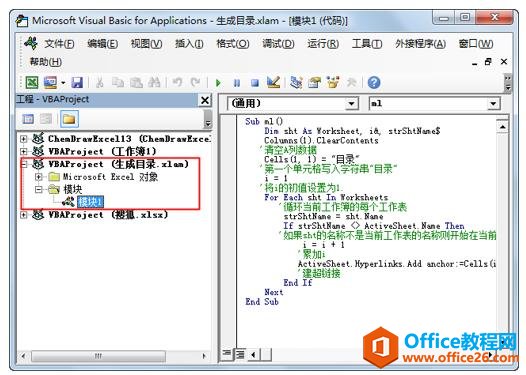Stop execution with the Reset square icon
The width and height of the screenshot is (526, 375).
255,83
